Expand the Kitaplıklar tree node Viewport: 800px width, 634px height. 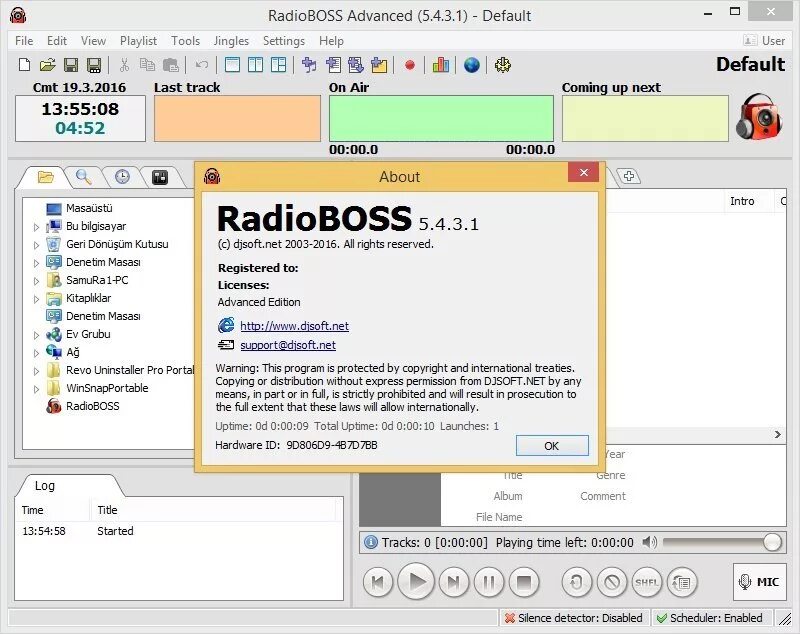36,299
